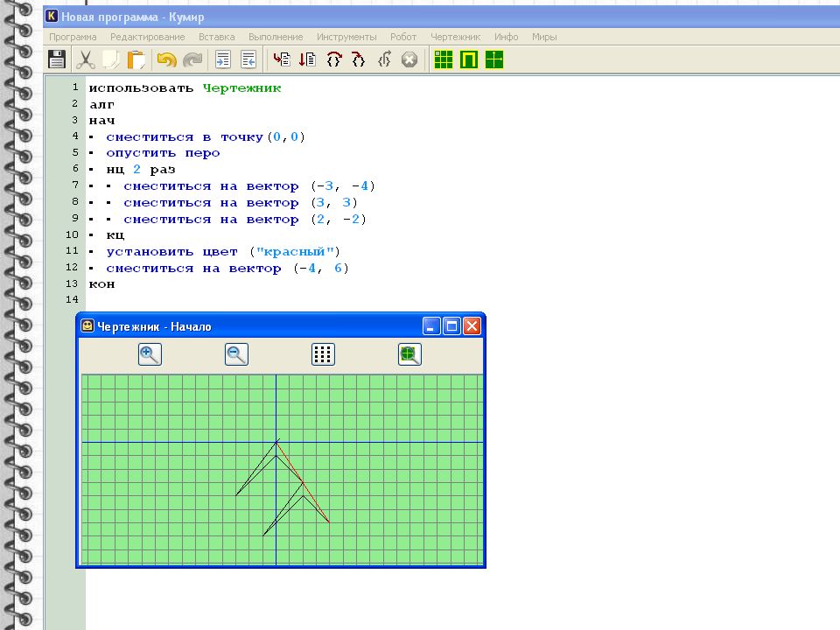Screen dimensions: 840x630
Task: Click 'нач' on line 3
Action: coord(101,121)
